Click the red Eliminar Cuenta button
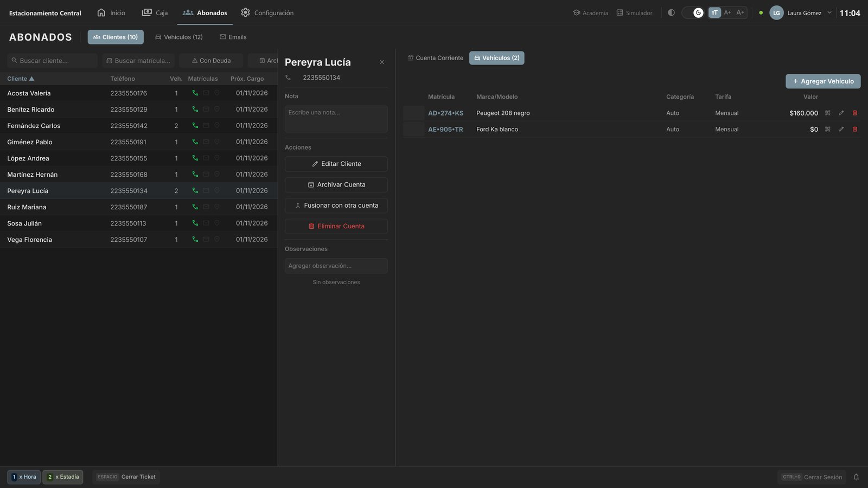Viewport: 868px width, 488px height. coord(336,226)
